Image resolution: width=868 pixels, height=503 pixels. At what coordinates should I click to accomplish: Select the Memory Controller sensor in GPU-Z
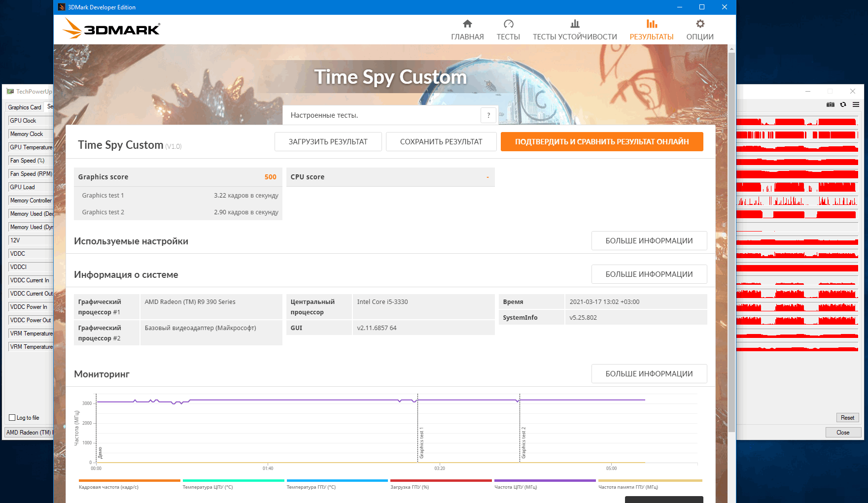(31, 201)
